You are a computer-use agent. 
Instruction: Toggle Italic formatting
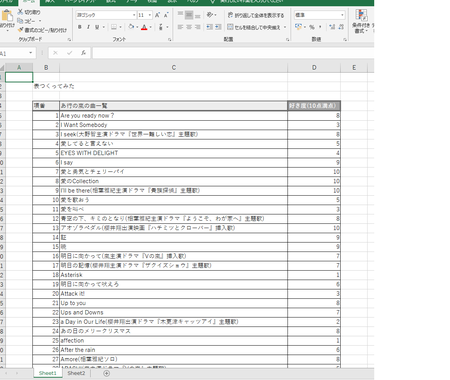pyautogui.click(x=88, y=27)
